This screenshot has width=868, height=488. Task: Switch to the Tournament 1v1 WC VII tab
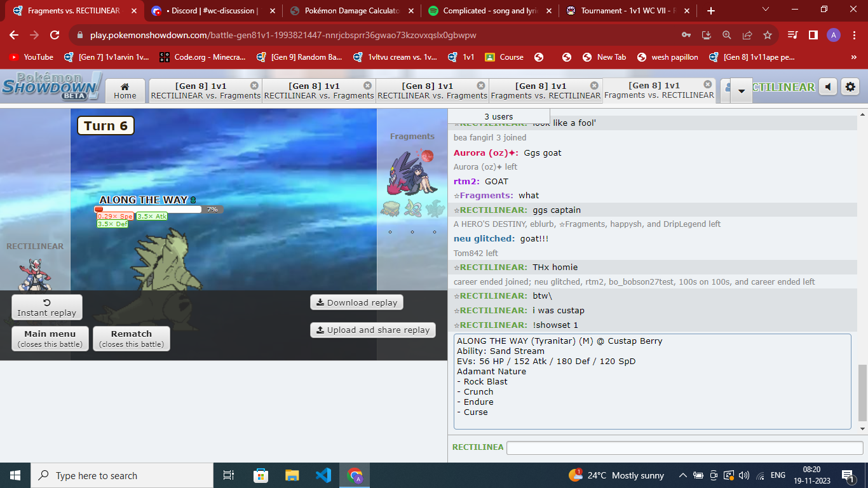[x=627, y=11]
